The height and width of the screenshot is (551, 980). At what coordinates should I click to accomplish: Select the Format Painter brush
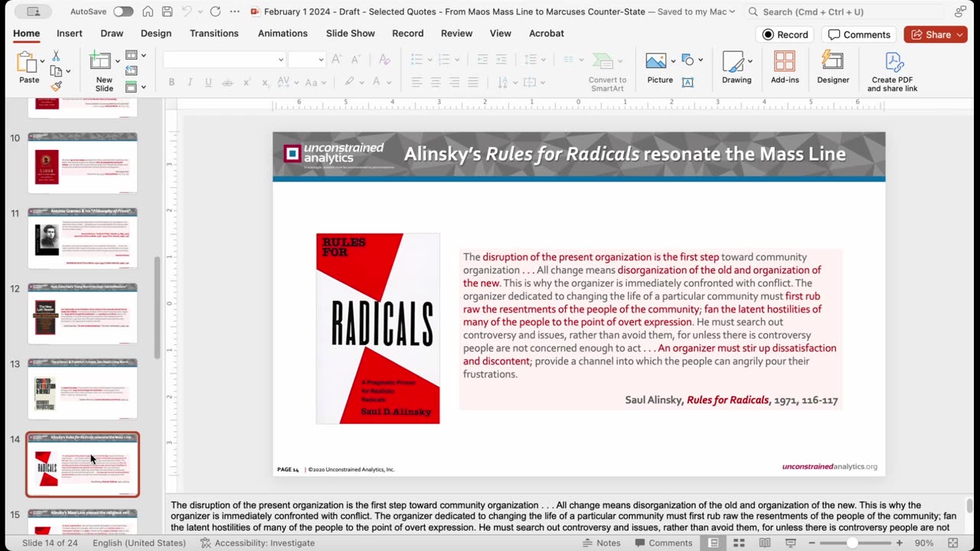click(56, 86)
